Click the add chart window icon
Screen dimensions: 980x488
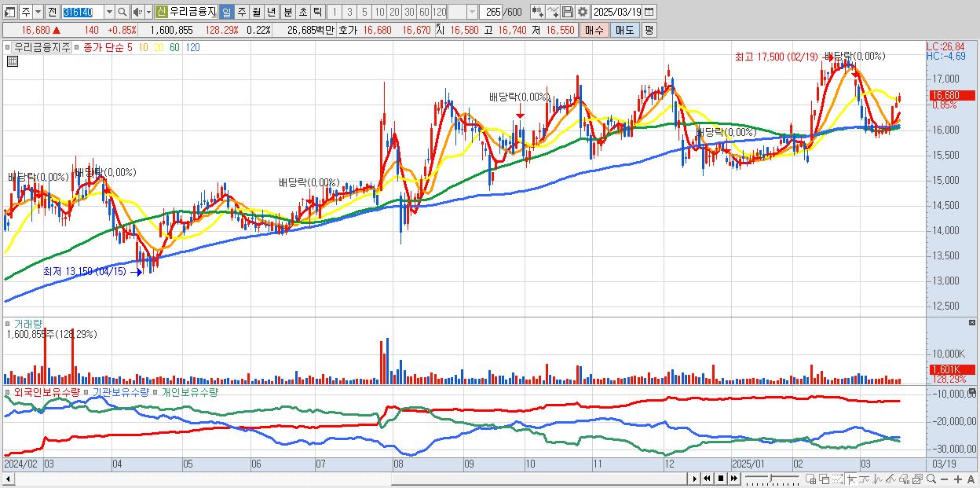tap(811, 479)
